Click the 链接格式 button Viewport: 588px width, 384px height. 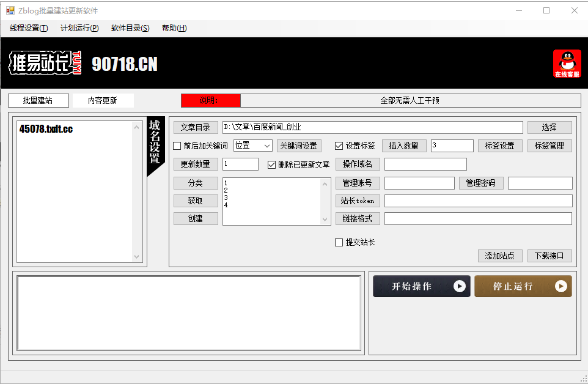tap(358, 219)
